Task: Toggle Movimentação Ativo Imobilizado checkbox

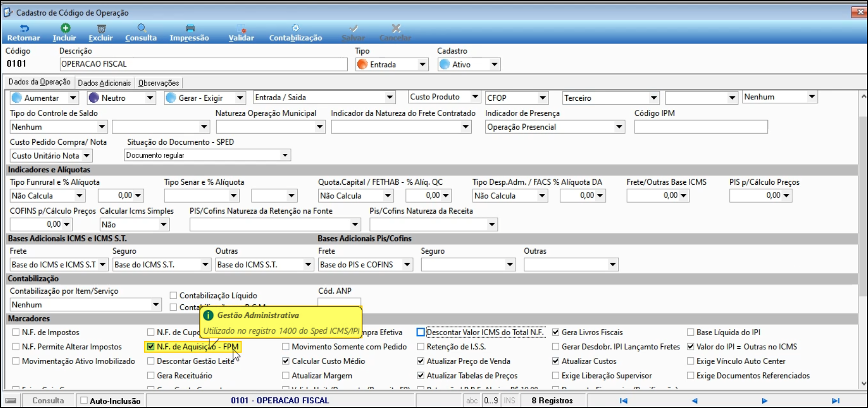Action: pyautogui.click(x=16, y=361)
